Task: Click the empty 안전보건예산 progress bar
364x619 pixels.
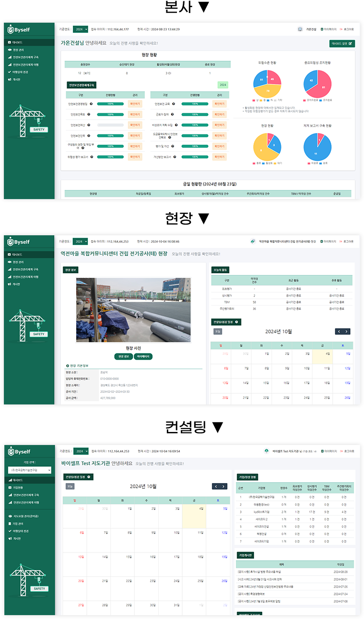Action: point(110,125)
